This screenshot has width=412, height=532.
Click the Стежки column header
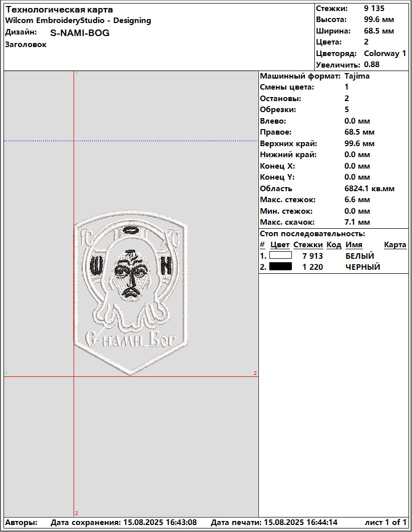point(308,245)
